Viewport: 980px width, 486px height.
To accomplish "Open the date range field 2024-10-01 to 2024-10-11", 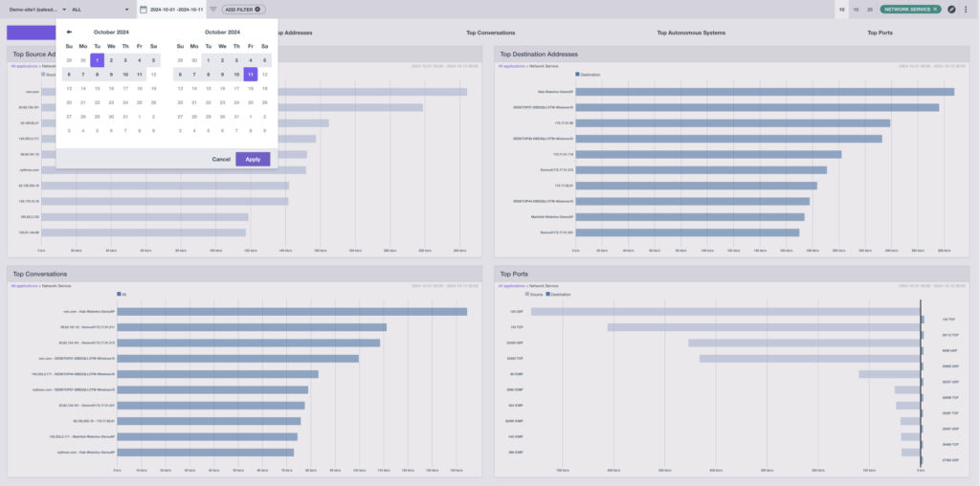I will [x=176, y=9].
